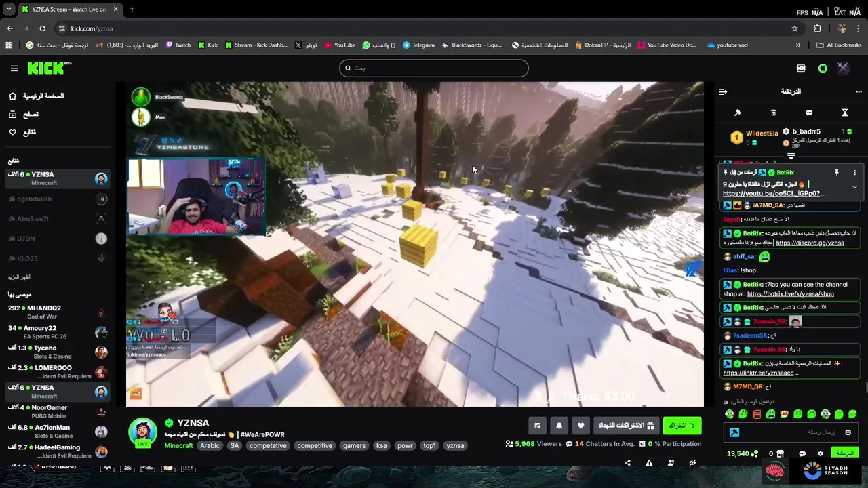Open Amoury22 EA Sports FC 26 channel

57,332
